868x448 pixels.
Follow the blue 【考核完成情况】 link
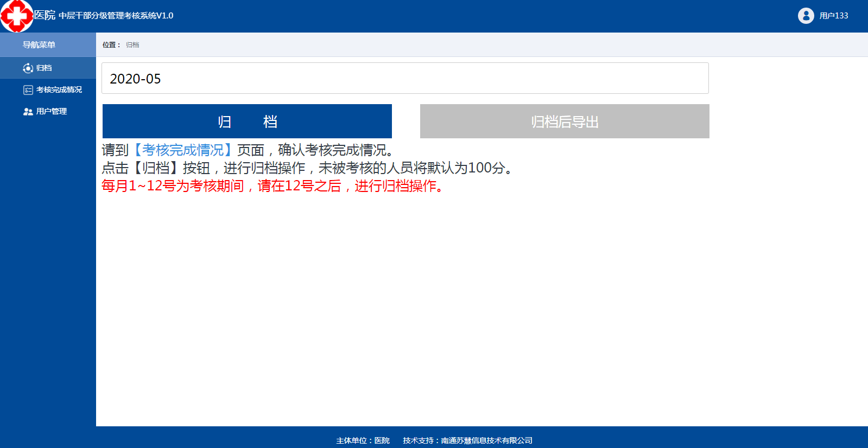[183, 150]
